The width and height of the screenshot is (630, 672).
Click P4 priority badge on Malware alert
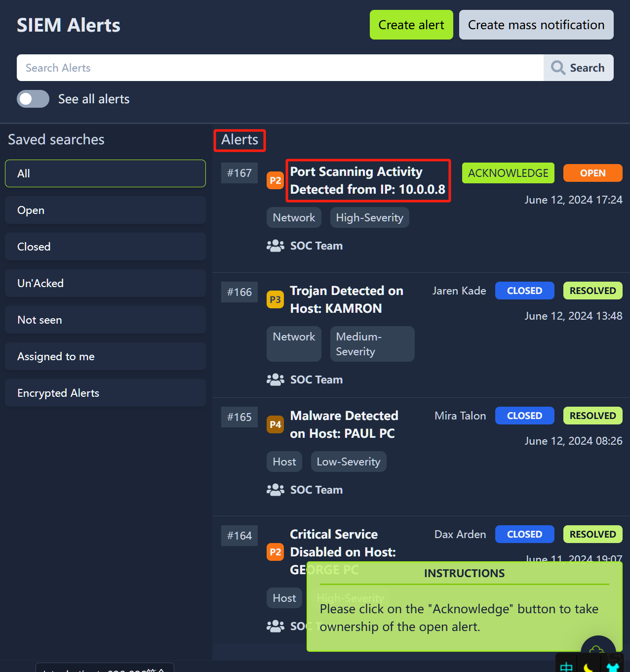point(275,424)
